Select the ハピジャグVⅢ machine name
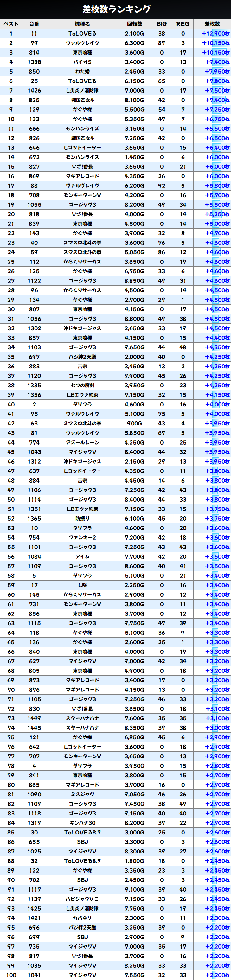The image size is (231, 980). 82,899
